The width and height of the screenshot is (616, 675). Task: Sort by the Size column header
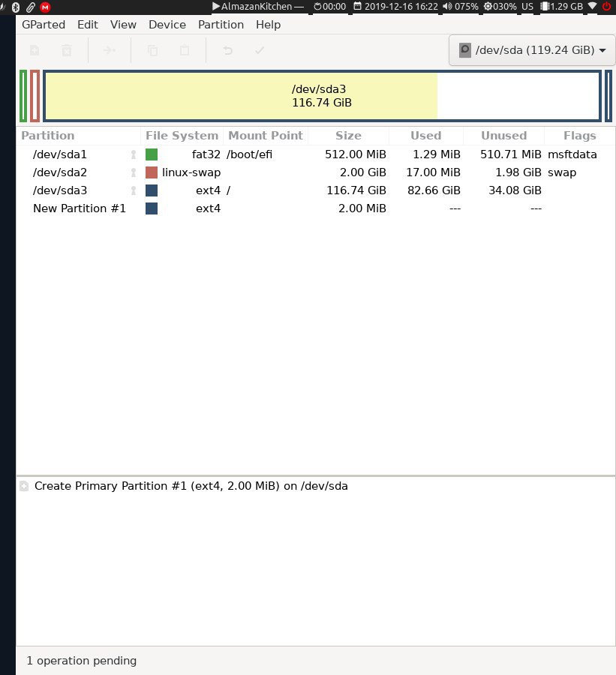[x=348, y=136]
